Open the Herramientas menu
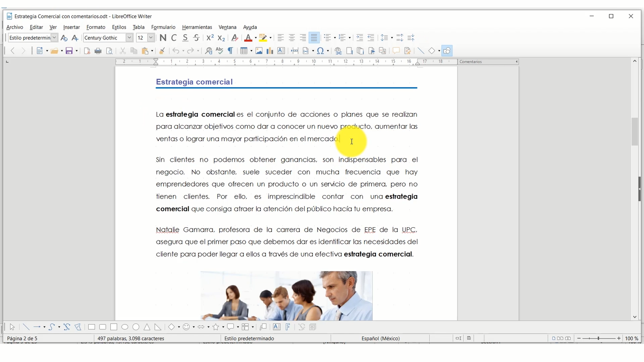Screen dimensions: 644x362 coord(197,27)
